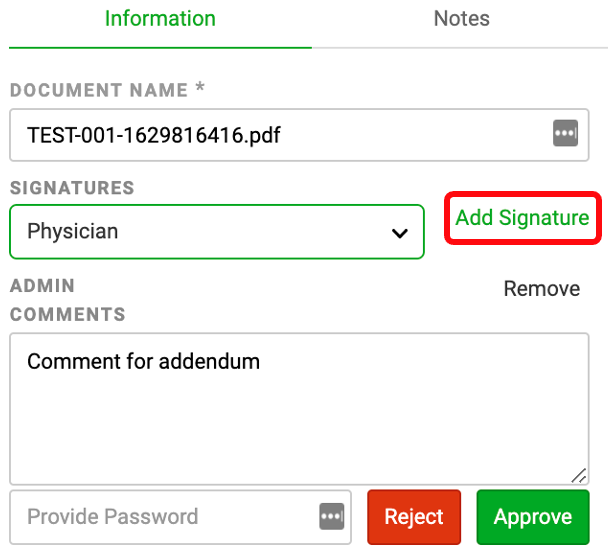Approve the document with the green button
608x554 pixels.
(x=533, y=517)
